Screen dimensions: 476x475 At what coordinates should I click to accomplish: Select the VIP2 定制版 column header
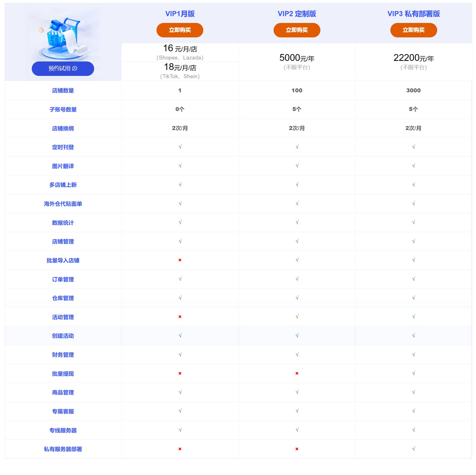tap(297, 14)
